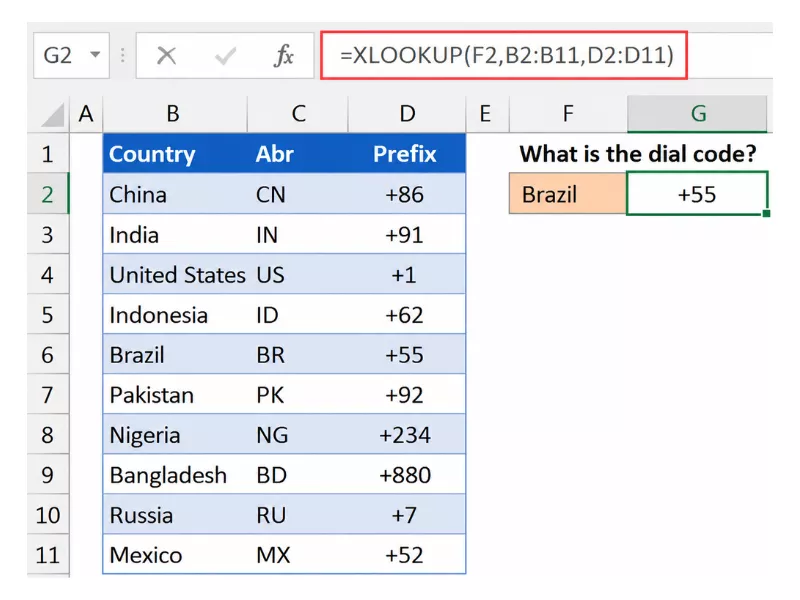Viewport: 800px width, 600px height.
Task: Select column F header
Action: (x=568, y=114)
